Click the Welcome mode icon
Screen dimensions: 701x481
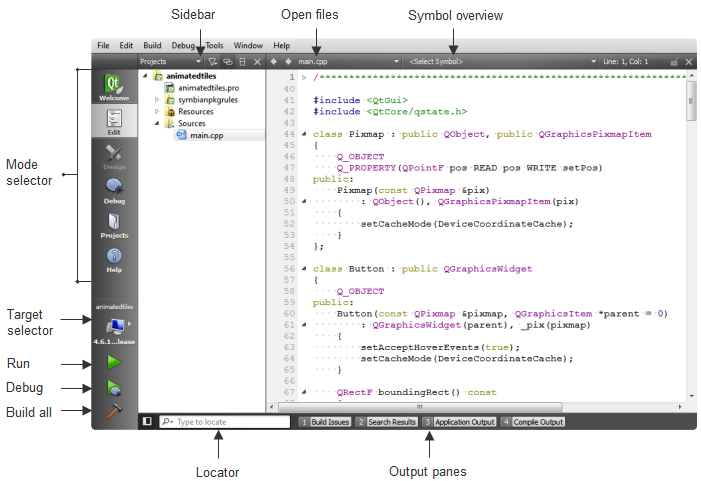click(x=114, y=87)
